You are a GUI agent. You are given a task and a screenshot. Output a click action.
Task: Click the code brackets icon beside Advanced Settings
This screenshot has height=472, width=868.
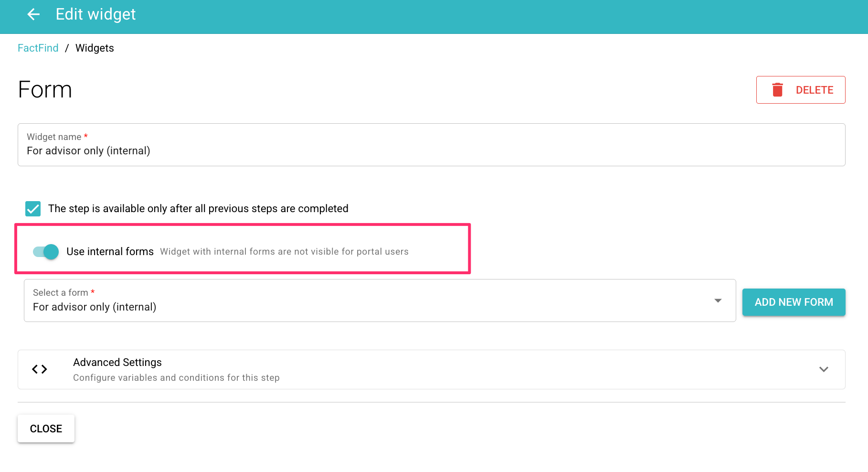[40, 369]
